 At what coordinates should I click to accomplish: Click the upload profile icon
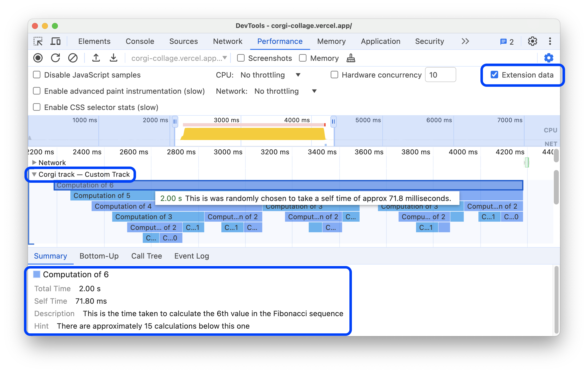click(95, 58)
